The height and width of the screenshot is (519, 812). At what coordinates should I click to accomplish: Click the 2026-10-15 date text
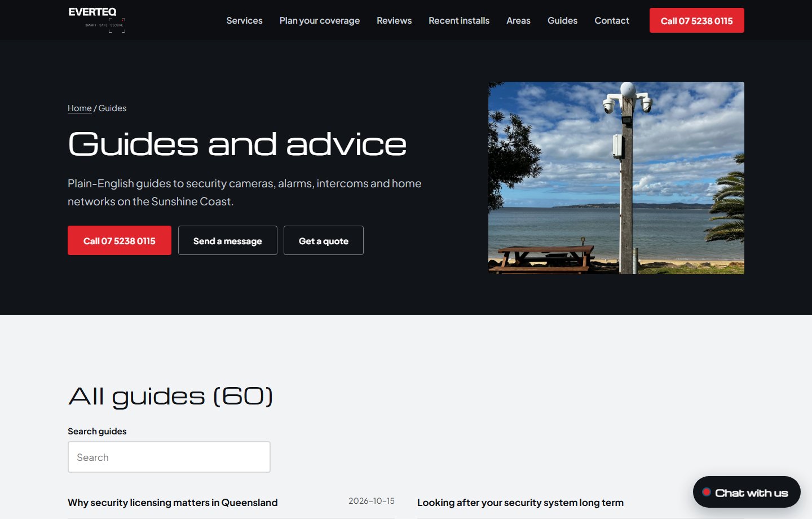pos(372,501)
